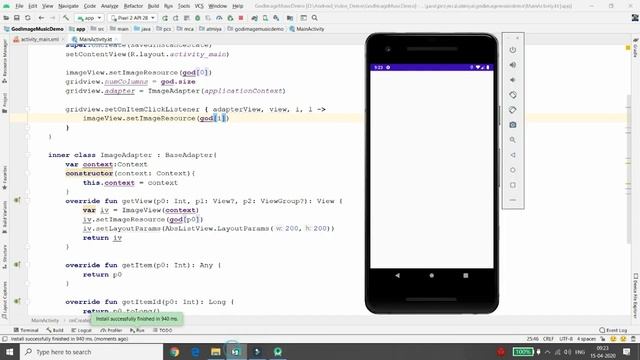Tap the phone's on-screen back button
The image size is (640, 360).
[398, 276]
